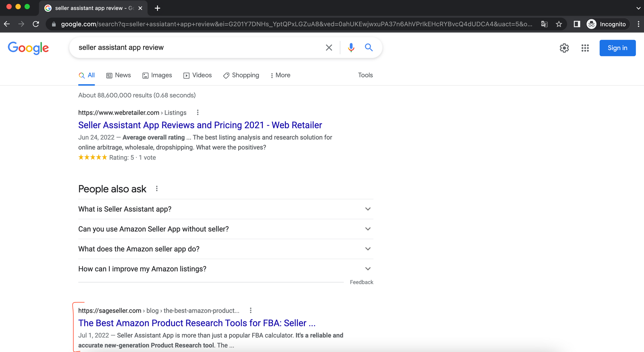Open the Tools search options
Image resolution: width=644 pixels, height=352 pixels.
(x=365, y=75)
